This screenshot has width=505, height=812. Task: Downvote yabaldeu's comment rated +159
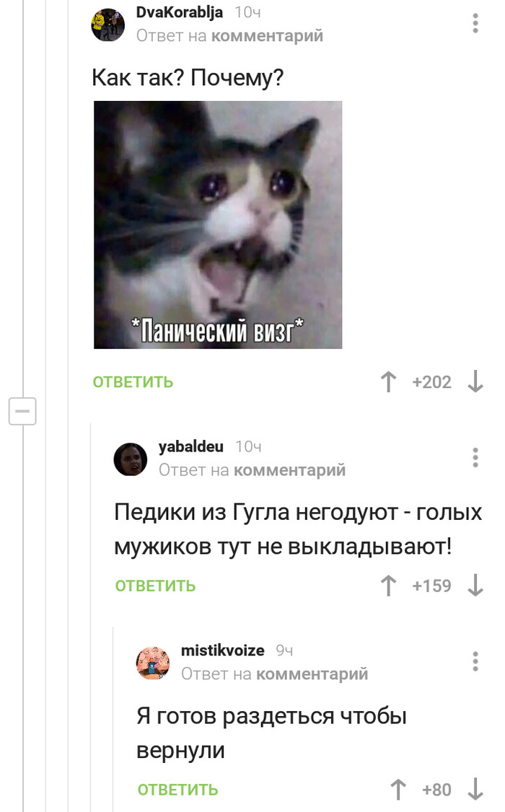[475, 586]
